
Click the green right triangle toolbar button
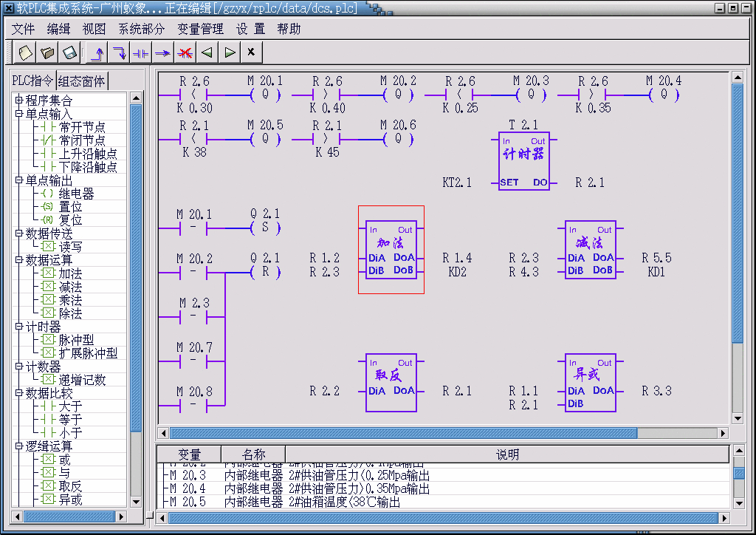[x=230, y=52]
